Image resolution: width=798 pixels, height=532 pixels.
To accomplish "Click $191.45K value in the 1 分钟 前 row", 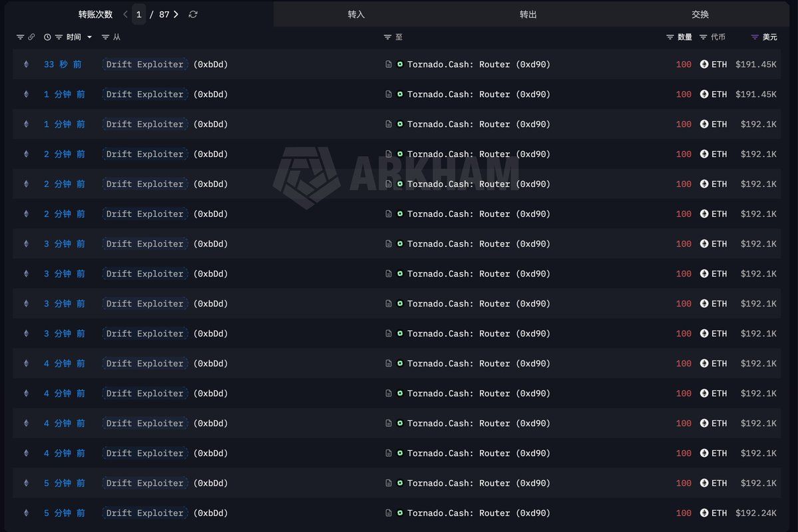I will point(756,94).
